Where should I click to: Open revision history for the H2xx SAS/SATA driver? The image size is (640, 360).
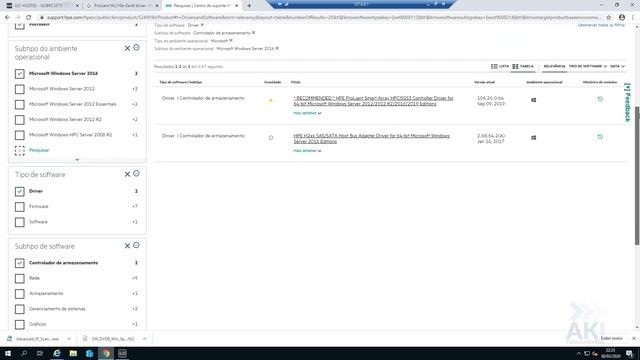(x=600, y=137)
